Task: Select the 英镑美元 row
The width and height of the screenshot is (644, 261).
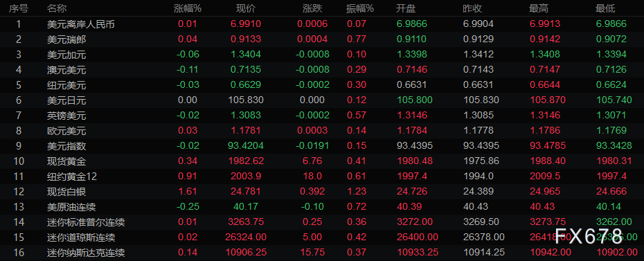Action: tap(322, 116)
